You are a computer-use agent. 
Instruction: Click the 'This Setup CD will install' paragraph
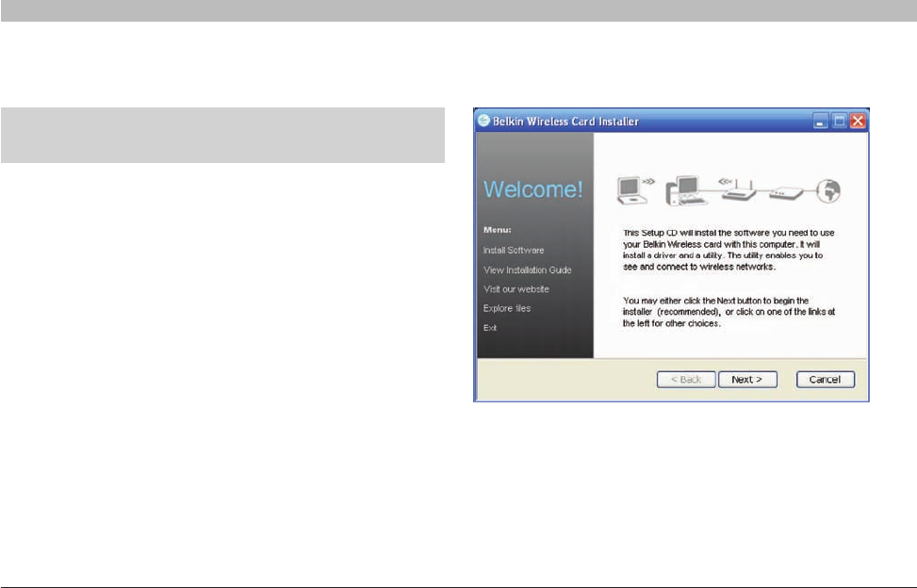tap(729, 250)
